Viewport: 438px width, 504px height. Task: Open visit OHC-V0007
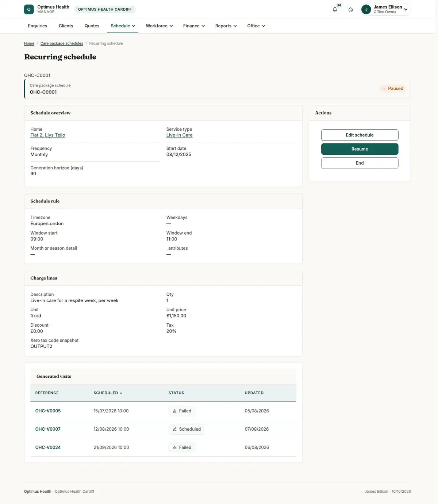tap(48, 429)
